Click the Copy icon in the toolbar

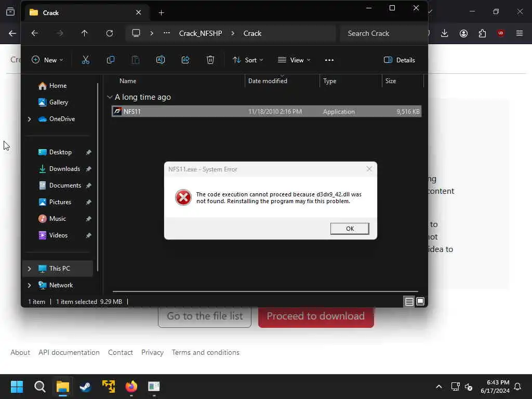point(110,60)
